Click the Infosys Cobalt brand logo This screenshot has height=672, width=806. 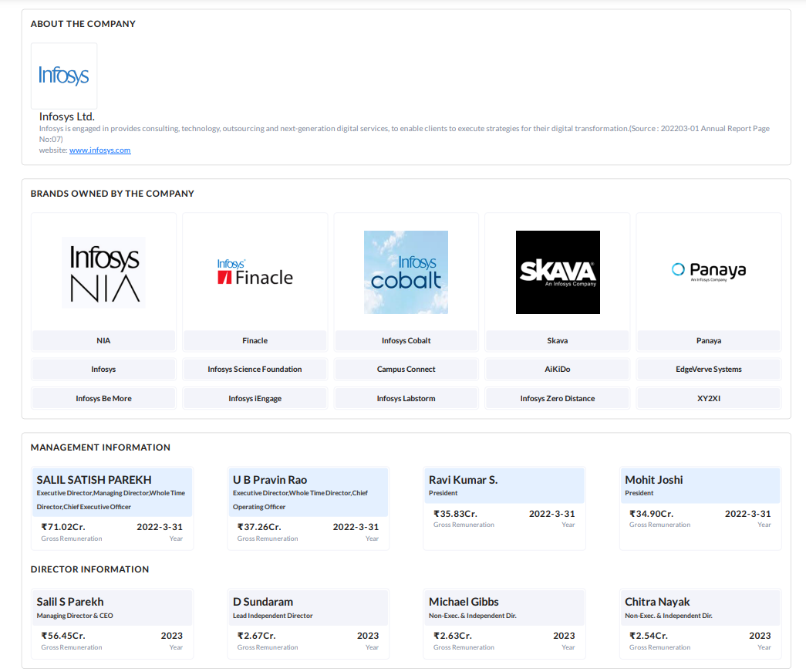tap(406, 272)
